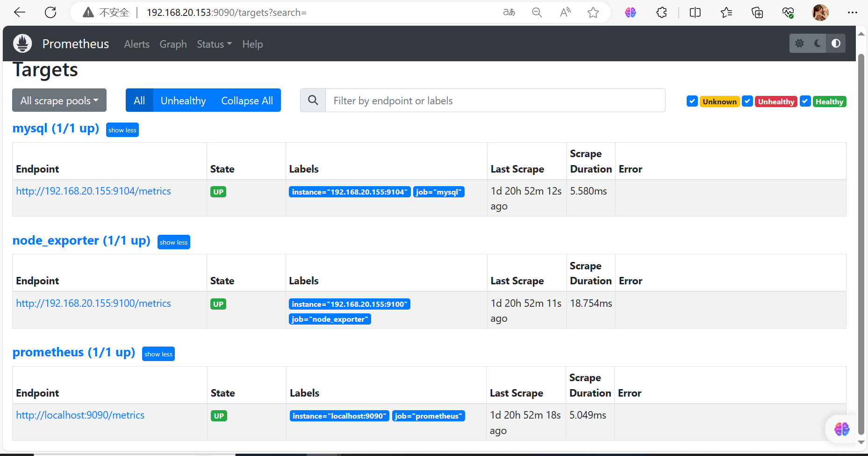The height and width of the screenshot is (456, 868).
Task: Click the 18.754ms scrape duration value
Action: [591, 303]
